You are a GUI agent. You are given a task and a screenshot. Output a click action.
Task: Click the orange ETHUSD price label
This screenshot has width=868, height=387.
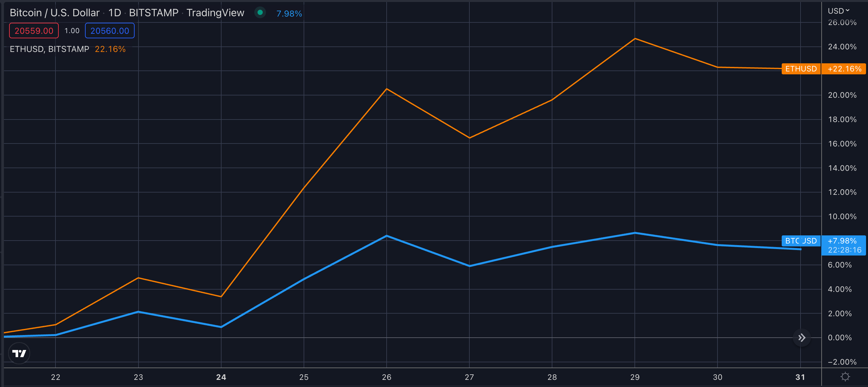pyautogui.click(x=801, y=69)
